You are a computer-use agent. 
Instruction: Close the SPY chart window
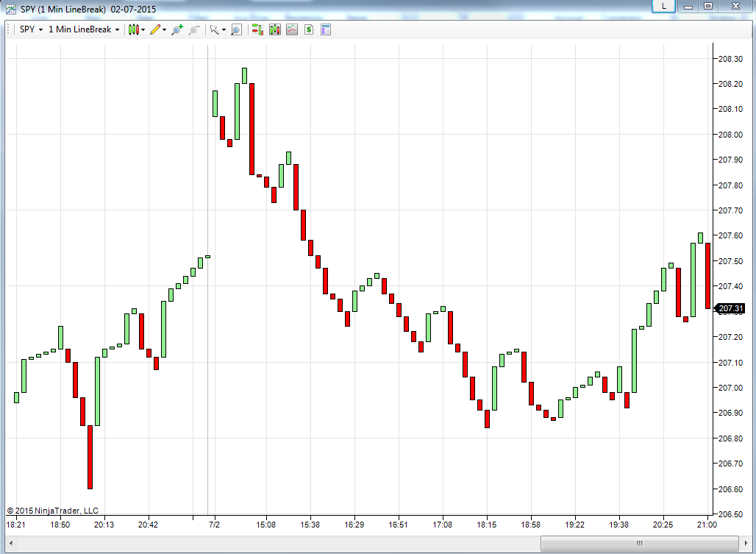(735, 7)
